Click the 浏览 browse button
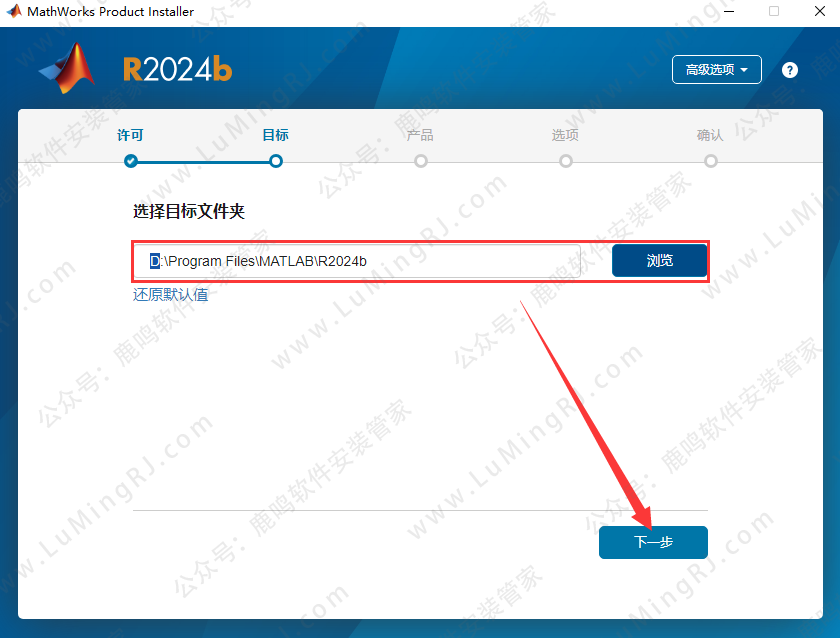This screenshot has width=840, height=638. pyautogui.click(x=659, y=260)
